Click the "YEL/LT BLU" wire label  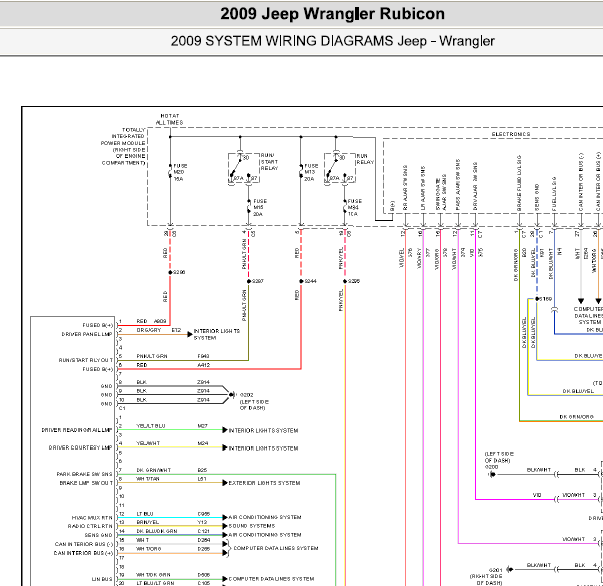coord(151,426)
